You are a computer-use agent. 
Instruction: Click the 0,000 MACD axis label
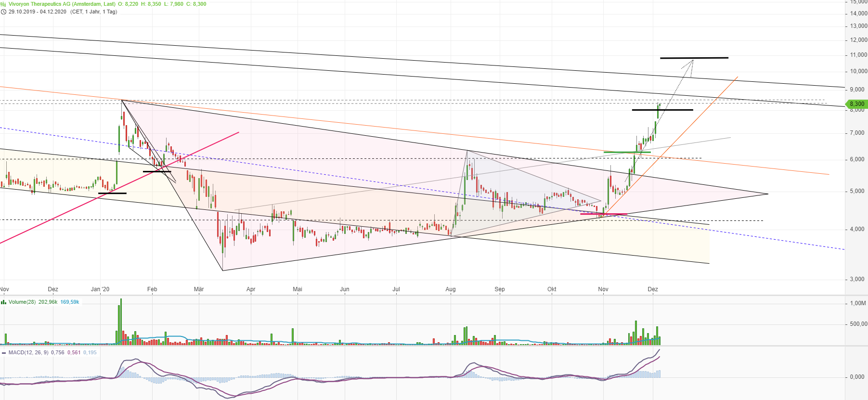[x=857, y=377]
